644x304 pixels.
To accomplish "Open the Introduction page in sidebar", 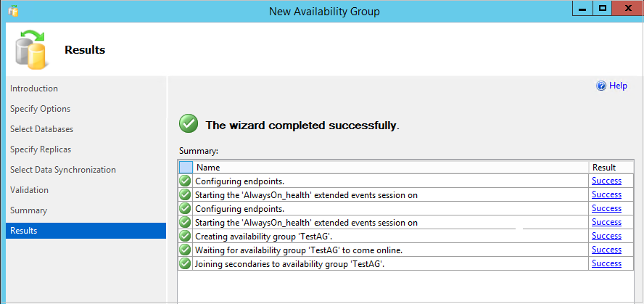I will [x=34, y=89].
